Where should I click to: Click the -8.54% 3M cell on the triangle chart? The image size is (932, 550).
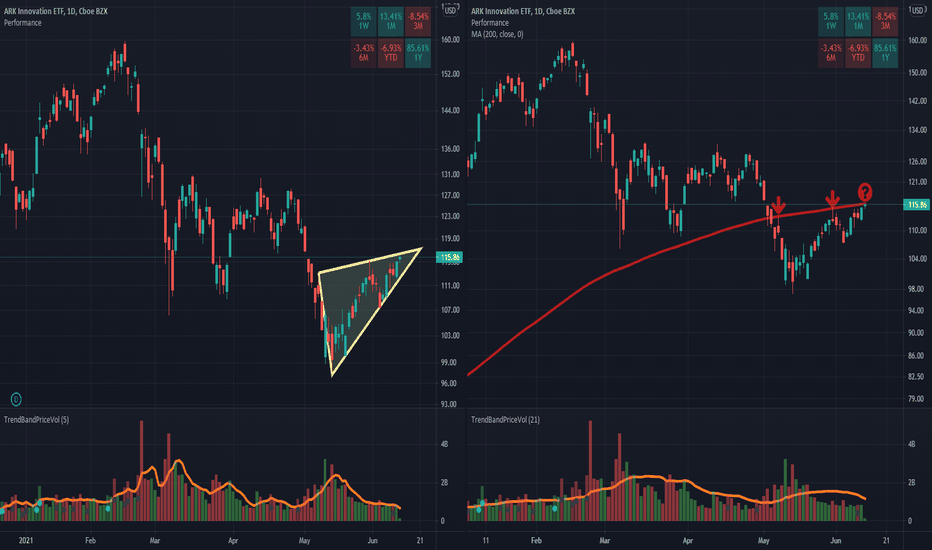pos(418,21)
